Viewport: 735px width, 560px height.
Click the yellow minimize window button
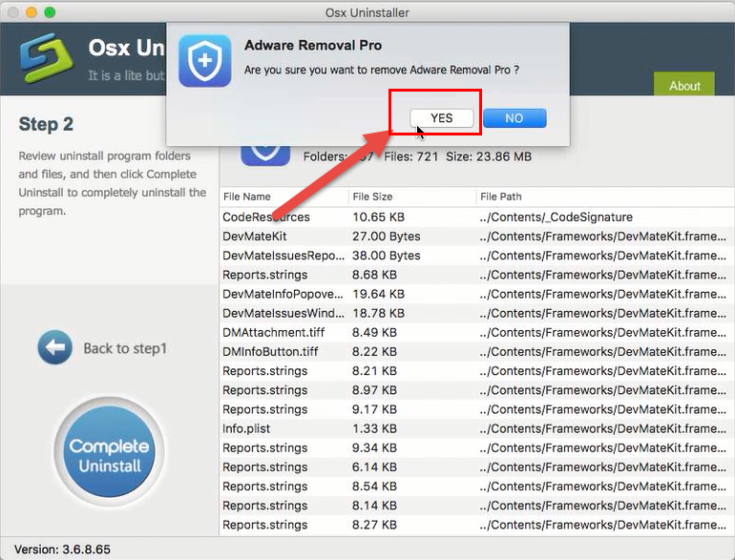click(x=31, y=12)
